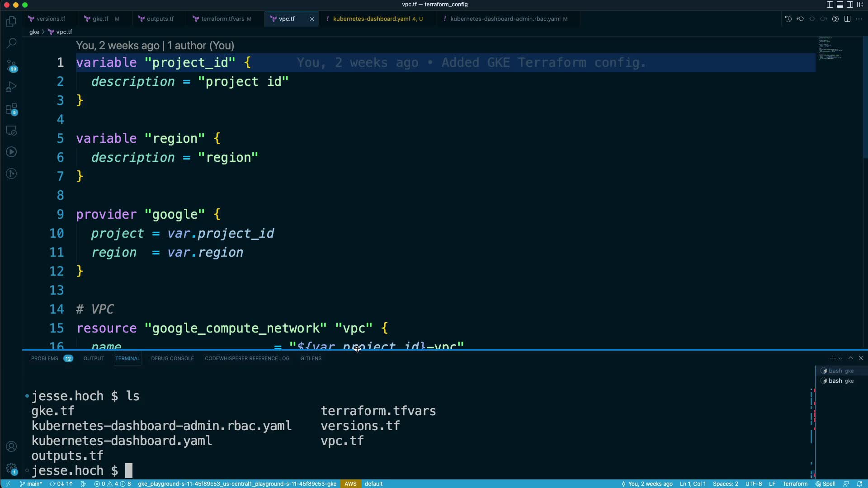The height and width of the screenshot is (488, 868).
Task: Select the second bash gke terminal entry
Action: pyautogui.click(x=840, y=381)
